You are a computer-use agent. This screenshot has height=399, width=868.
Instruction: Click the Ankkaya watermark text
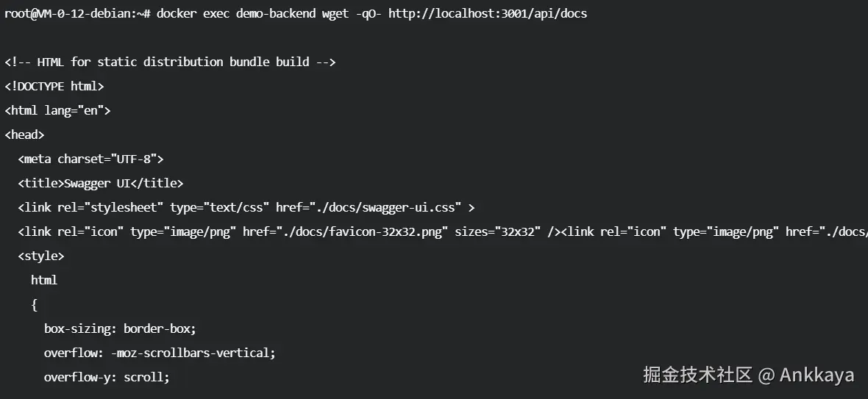817,375
